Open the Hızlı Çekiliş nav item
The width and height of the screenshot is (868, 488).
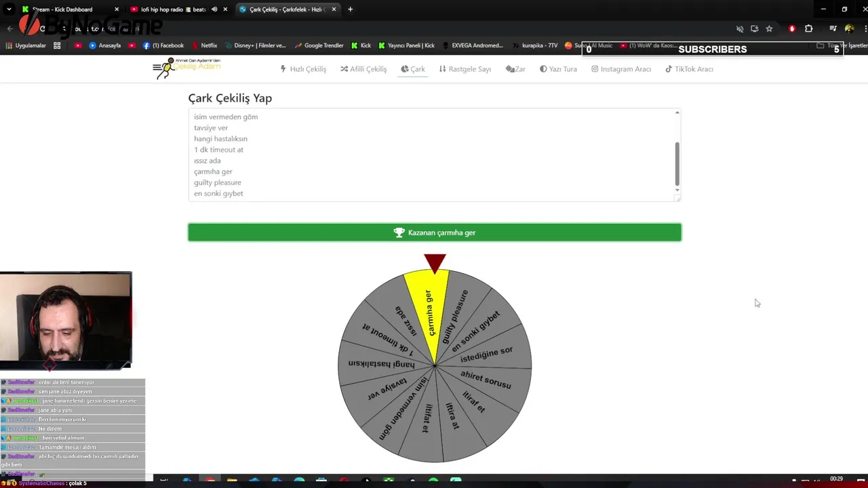(x=303, y=69)
